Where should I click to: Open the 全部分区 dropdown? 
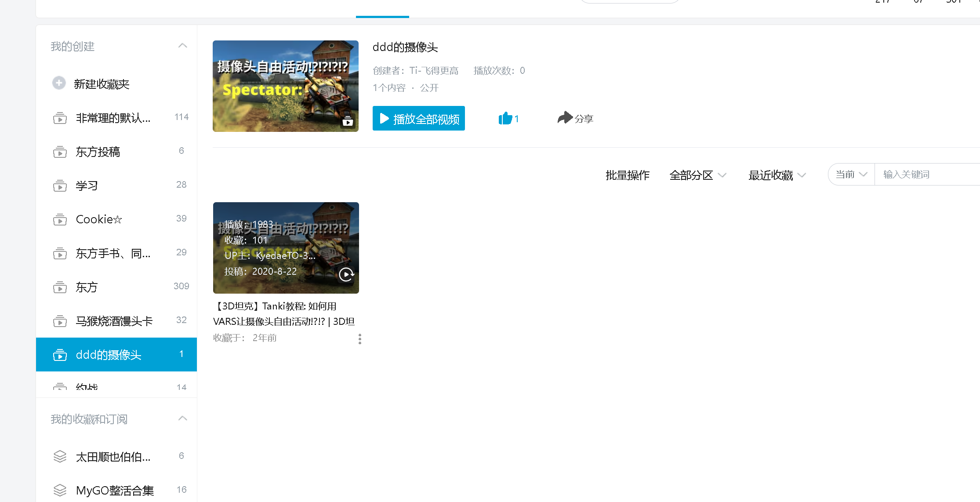pyautogui.click(x=697, y=175)
